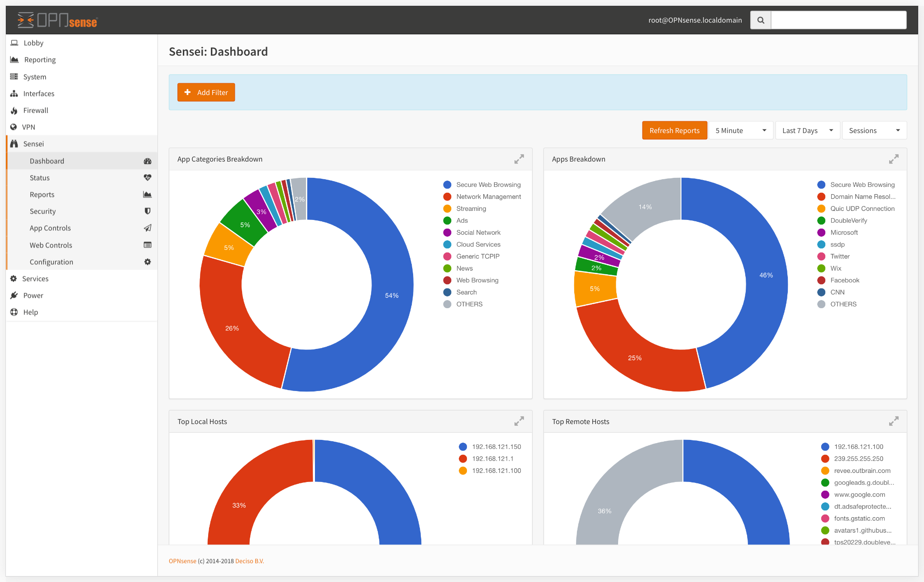Open the Sessions metric dropdown
924x582 pixels.
click(x=874, y=130)
